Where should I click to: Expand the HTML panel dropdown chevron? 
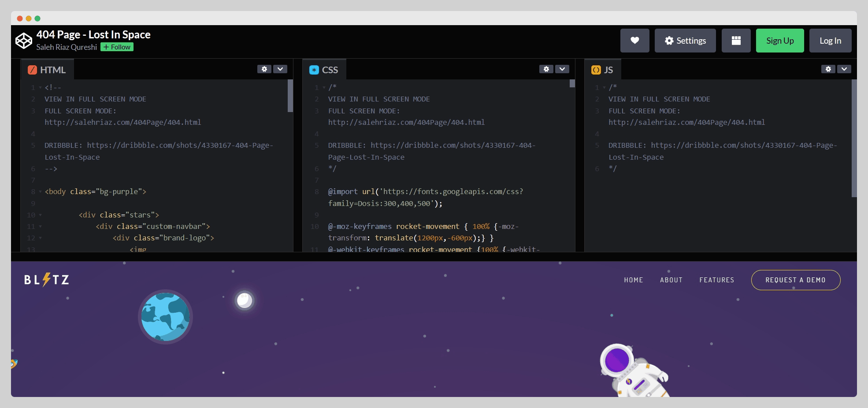[x=280, y=69]
